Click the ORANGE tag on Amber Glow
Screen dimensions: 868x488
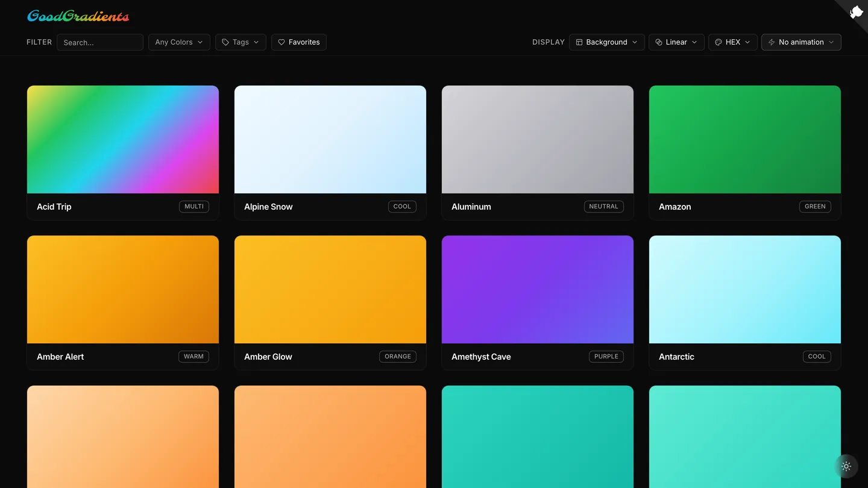tap(398, 357)
